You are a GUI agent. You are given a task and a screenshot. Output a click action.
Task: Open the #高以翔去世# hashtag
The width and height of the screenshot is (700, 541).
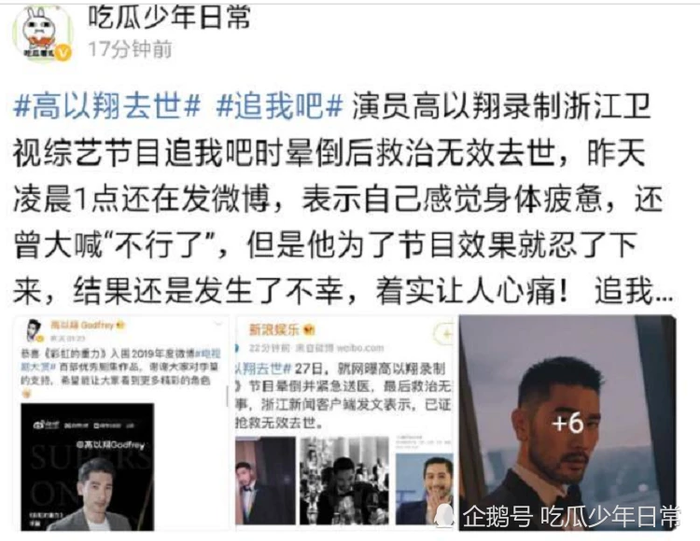pos(107,106)
